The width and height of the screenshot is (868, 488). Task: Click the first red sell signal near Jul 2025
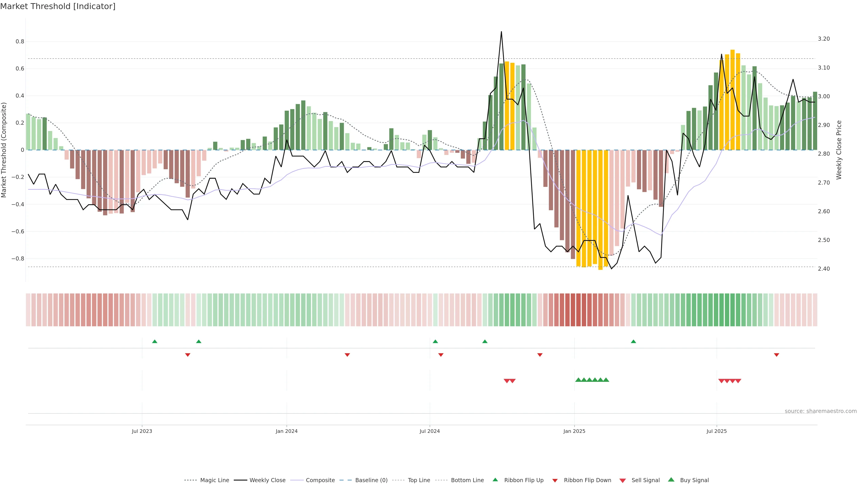pyautogui.click(x=722, y=381)
